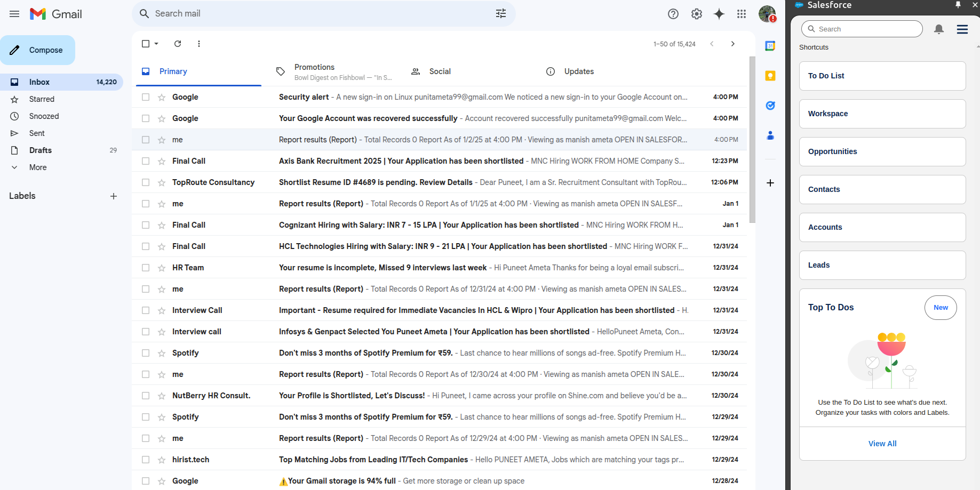Image resolution: width=980 pixels, height=490 pixels.
Task: Click View All in the Top To Dos card
Action: click(x=882, y=443)
